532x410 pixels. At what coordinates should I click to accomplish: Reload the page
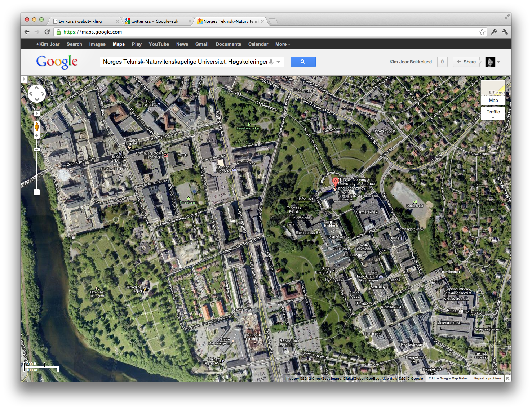47,32
